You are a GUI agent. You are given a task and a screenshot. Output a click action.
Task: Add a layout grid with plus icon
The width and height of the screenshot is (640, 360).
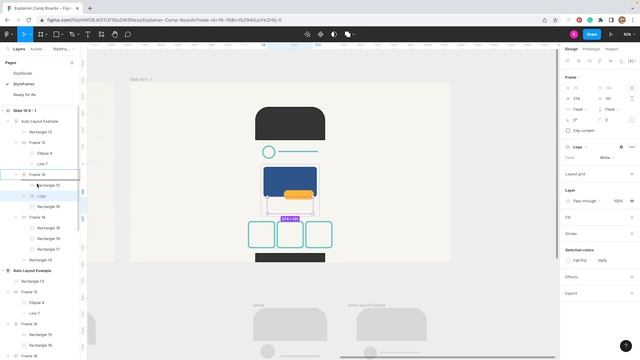(632, 174)
